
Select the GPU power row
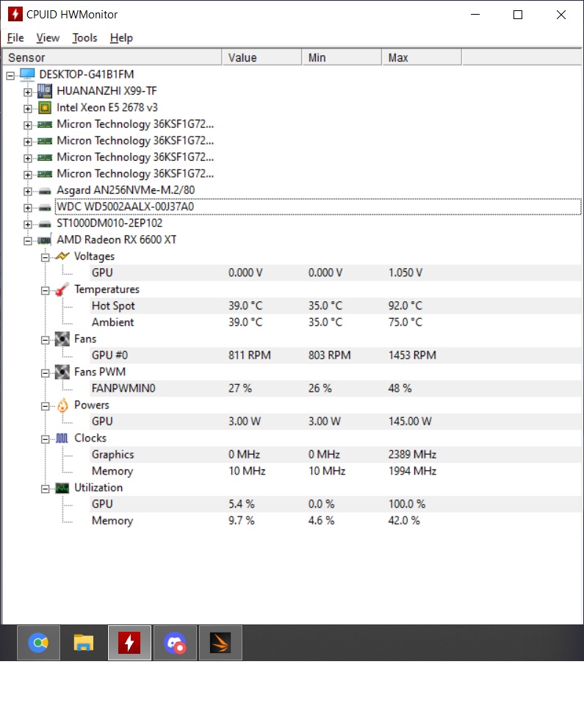[336, 421]
